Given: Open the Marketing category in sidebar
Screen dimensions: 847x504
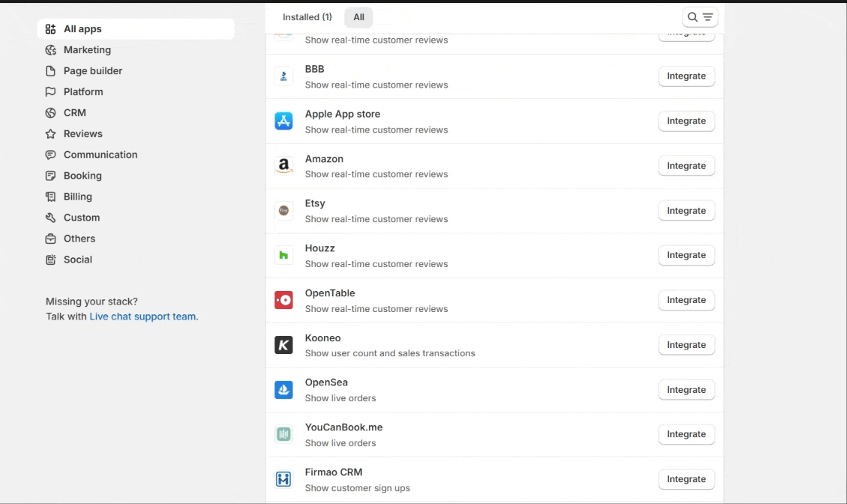Looking at the screenshot, I should click(87, 50).
